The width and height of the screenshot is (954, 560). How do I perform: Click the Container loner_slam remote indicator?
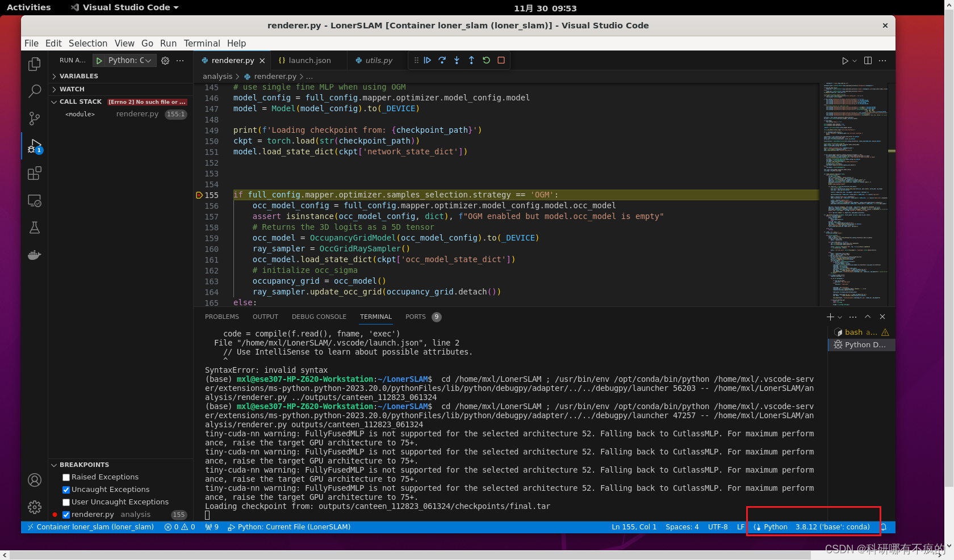(91, 527)
